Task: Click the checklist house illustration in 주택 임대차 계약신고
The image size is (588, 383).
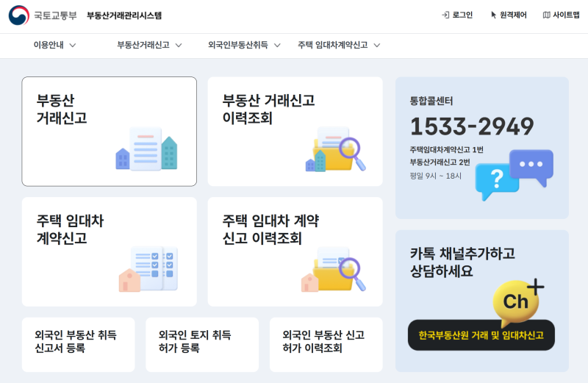Action: 148,269
